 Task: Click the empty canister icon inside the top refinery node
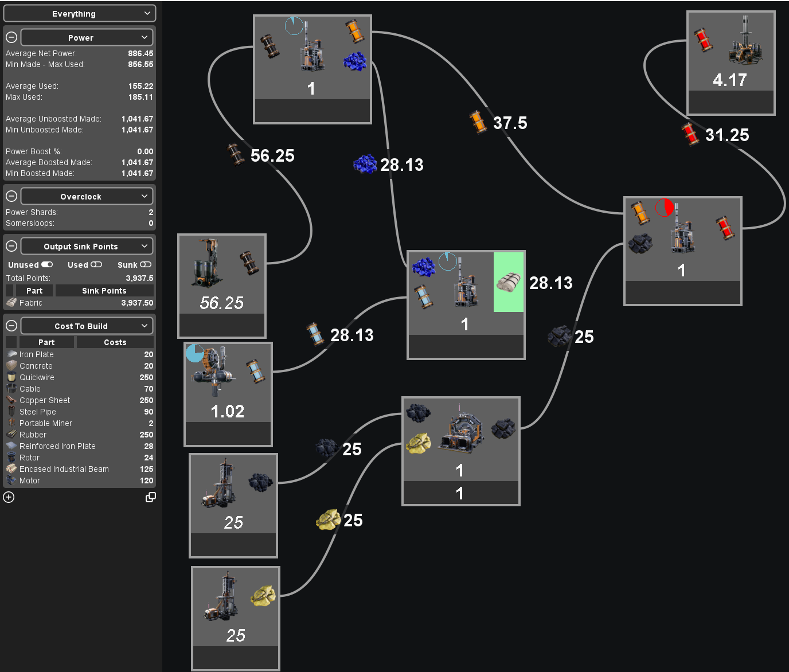click(271, 46)
